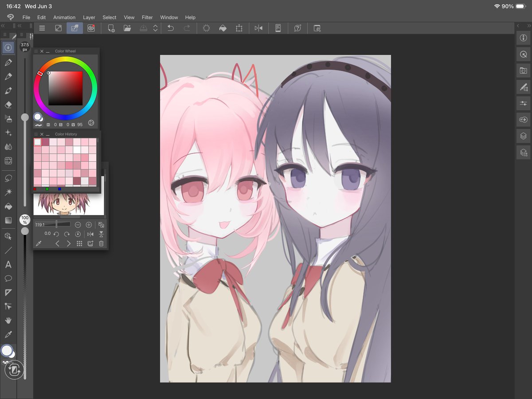
Task: Toggle flip horizontal in Sub View panel
Action: (x=90, y=234)
